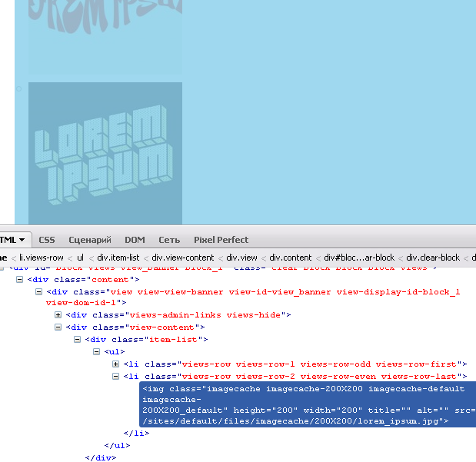Select div.content in the breadcrumb path
This screenshot has width=476, height=462.
point(291,258)
